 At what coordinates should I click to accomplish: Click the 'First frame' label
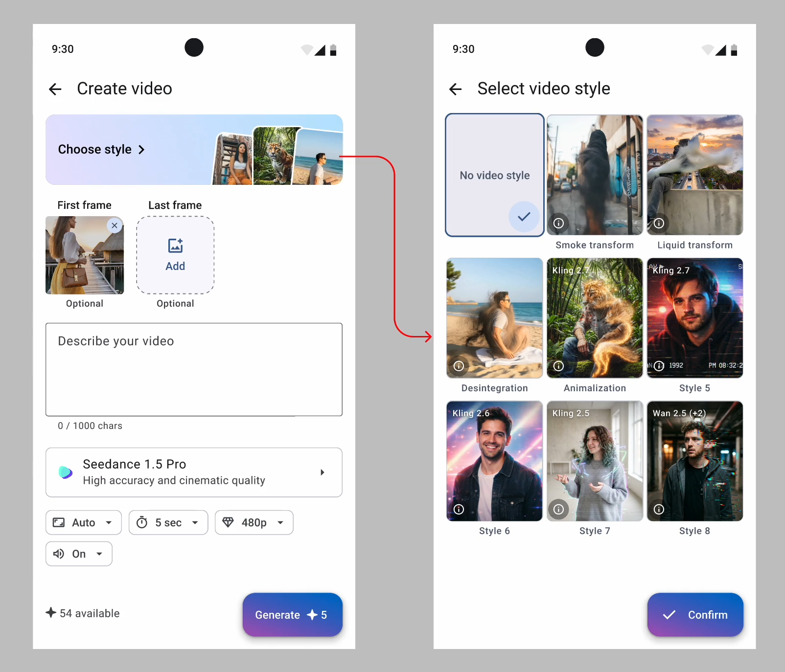click(85, 205)
